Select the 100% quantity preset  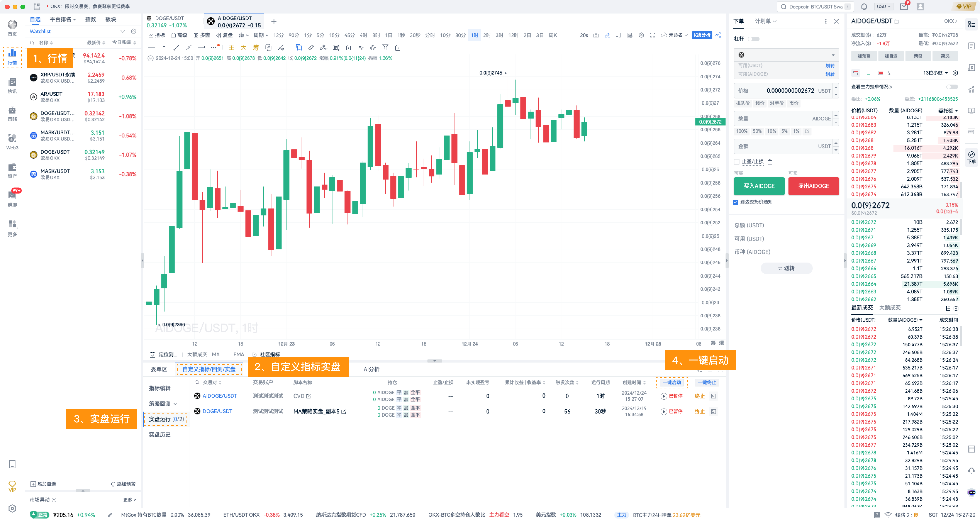pos(741,131)
